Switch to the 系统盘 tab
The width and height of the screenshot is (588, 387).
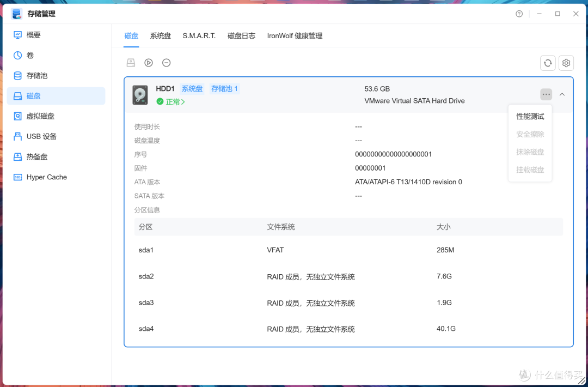(x=161, y=35)
